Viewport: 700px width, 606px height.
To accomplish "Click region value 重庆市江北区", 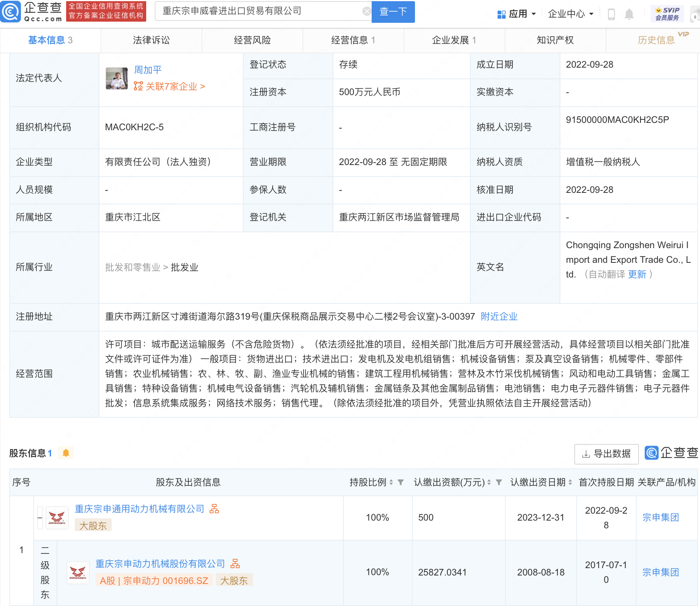I will 133,217.
